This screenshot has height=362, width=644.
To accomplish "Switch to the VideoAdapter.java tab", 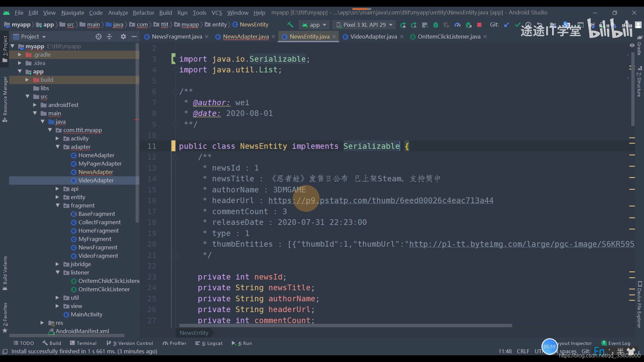I will click(373, 37).
